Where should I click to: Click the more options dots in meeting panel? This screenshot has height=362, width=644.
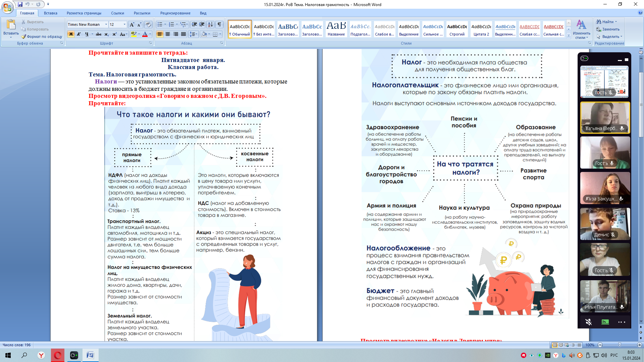point(622,322)
